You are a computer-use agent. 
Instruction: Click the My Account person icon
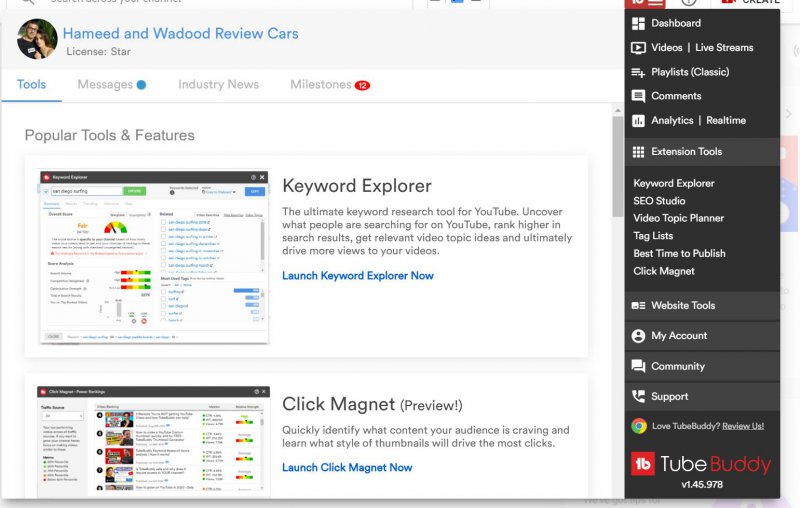638,336
